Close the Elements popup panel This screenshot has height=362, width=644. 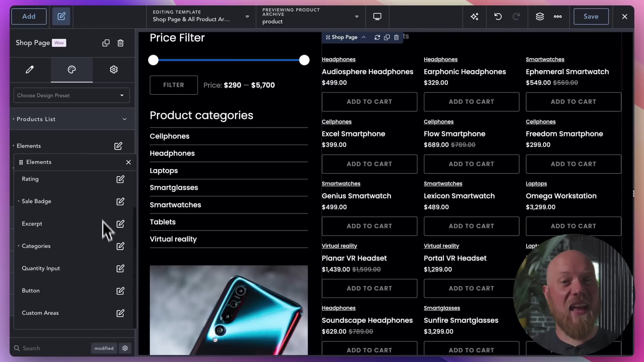[128, 162]
